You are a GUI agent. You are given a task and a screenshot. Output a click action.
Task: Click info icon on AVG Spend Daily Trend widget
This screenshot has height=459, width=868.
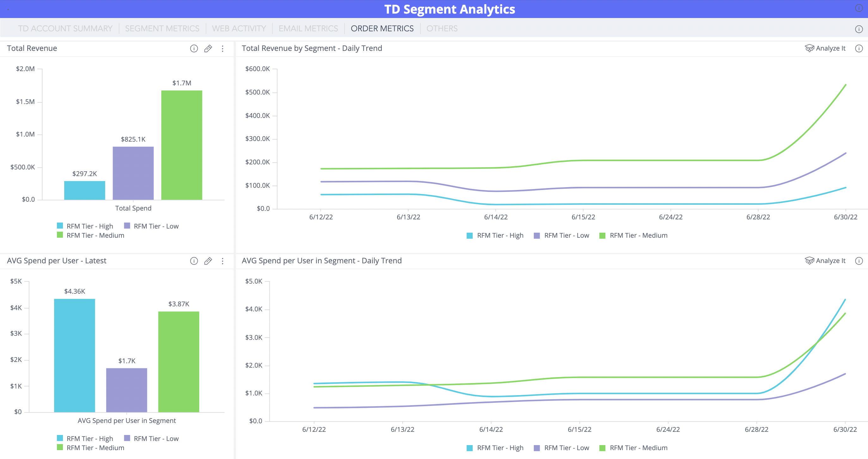[859, 261]
